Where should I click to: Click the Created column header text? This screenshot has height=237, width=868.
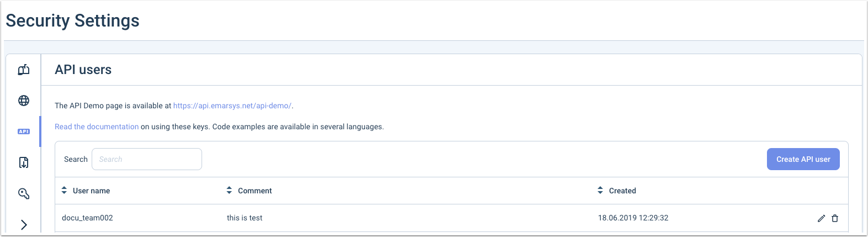[x=622, y=191]
